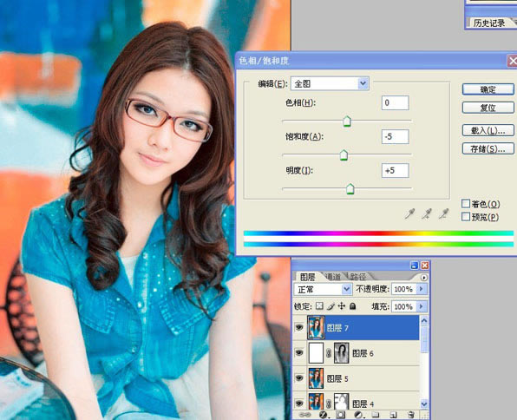Screen dimensions: 517x420
Task: Select the 图层 7 thumbnail
Action: pos(316,328)
